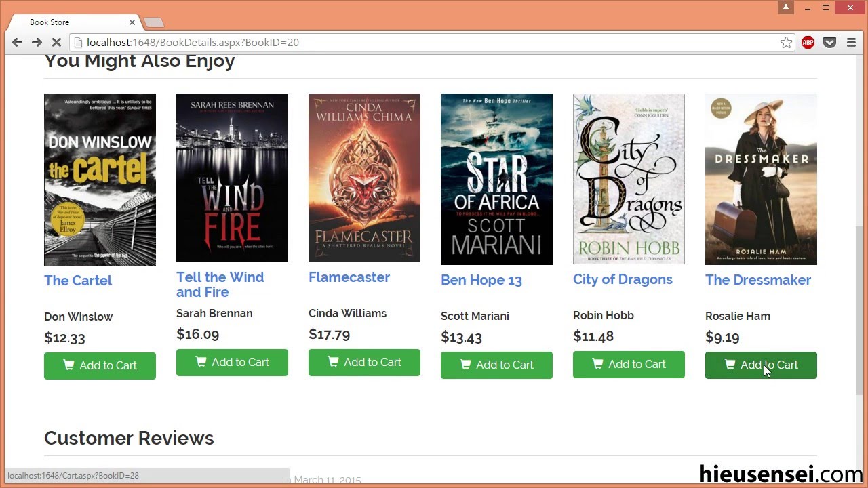
Task: Select author name Sarah Brennan
Action: click(x=214, y=313)
